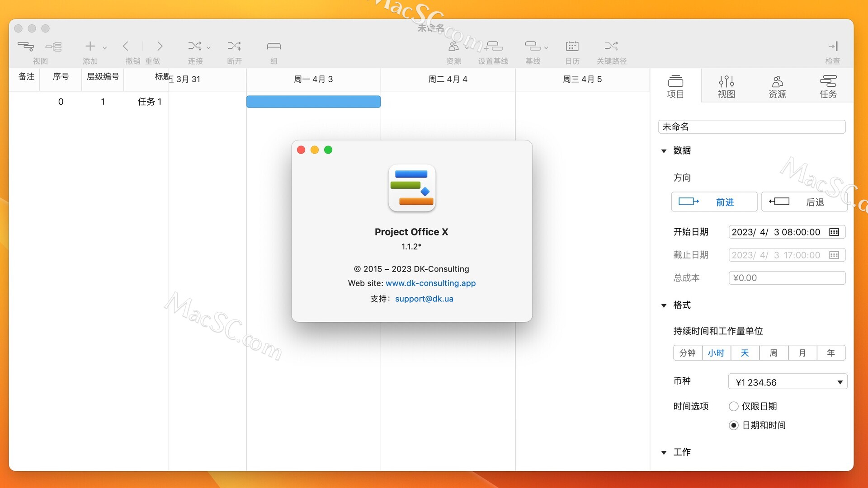Toggle Weeks (周) unit
868x488 pixels.
tap(774, 353)
